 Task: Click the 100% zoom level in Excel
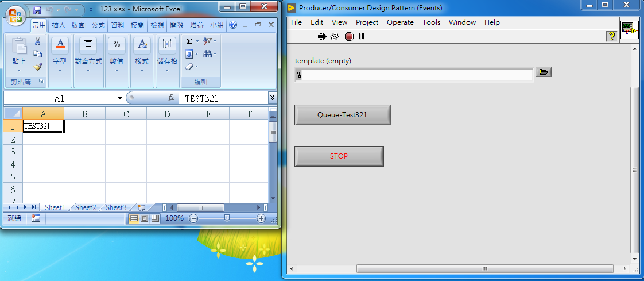point(174,218)
